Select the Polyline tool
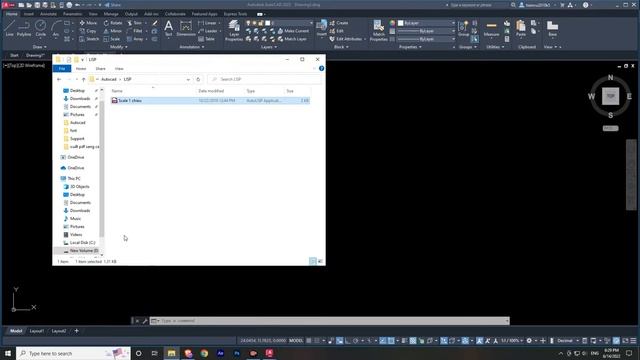This screenshot has height=360, width=640. coord(24,29)
